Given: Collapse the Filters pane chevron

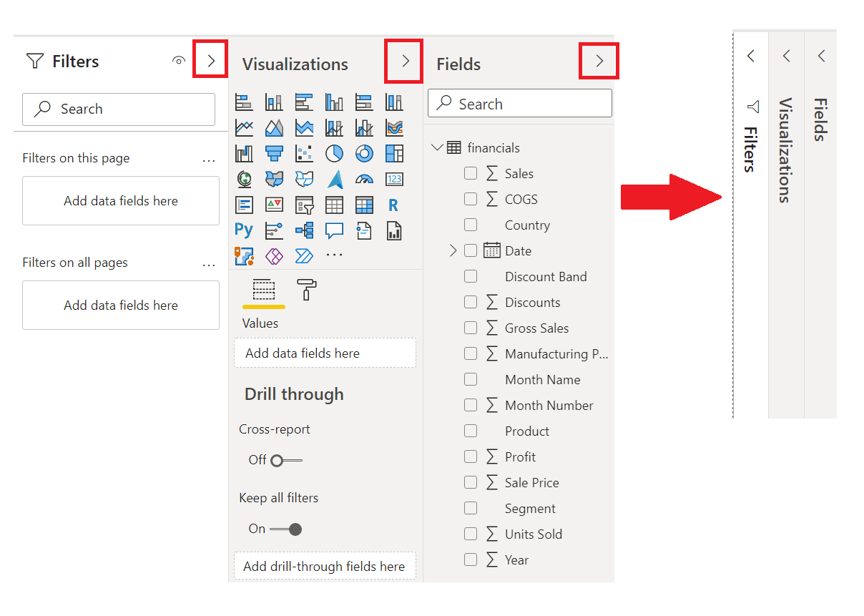Looking at the screenshot, I should [x=211, y=60].
